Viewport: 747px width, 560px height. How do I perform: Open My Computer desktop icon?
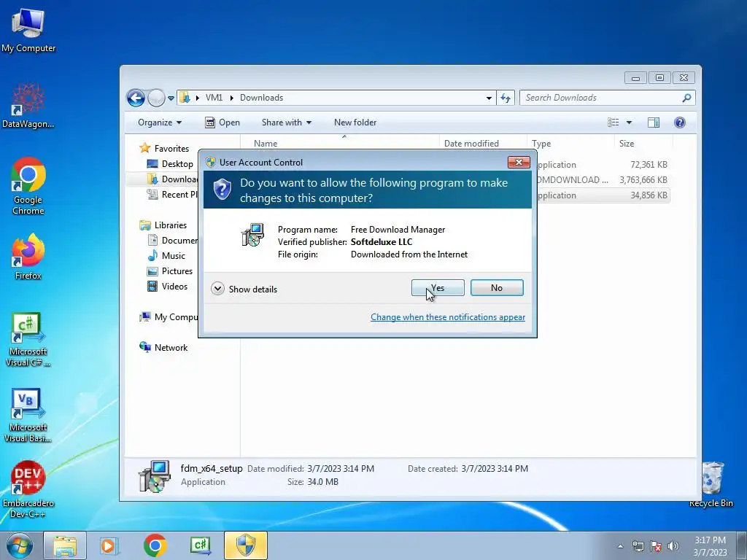point(28,30)
